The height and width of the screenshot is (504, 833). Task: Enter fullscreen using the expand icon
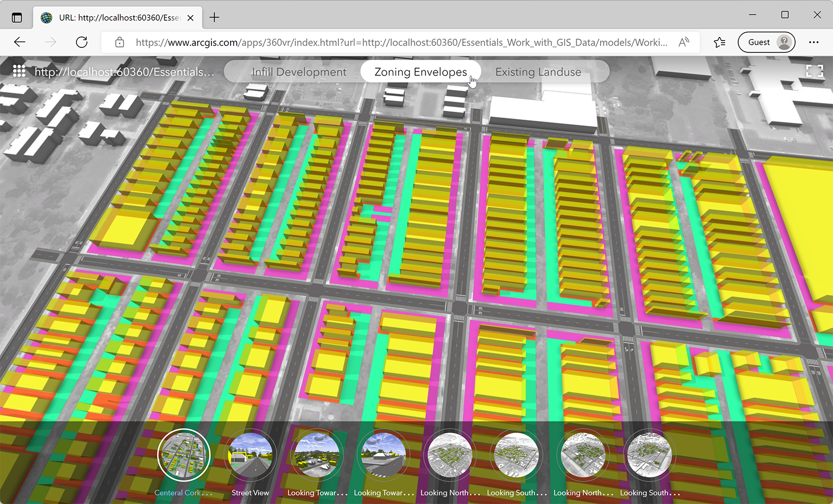(814, 70)
